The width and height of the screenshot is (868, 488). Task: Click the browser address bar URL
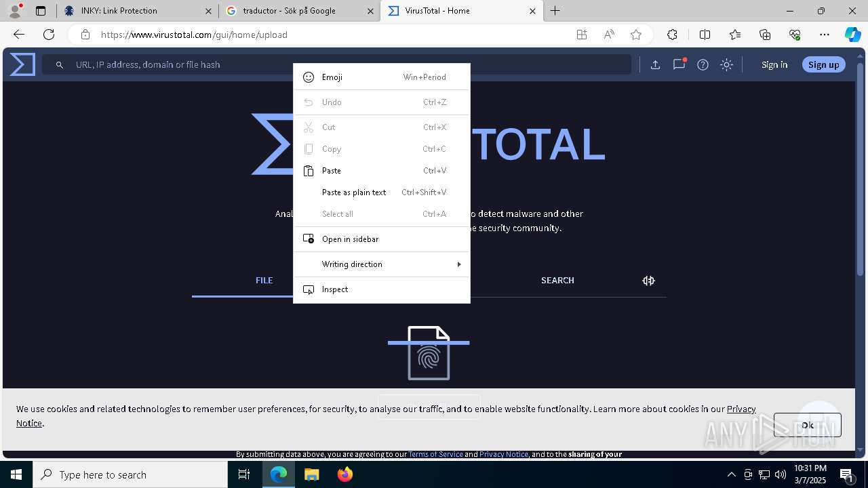(194, 35)
